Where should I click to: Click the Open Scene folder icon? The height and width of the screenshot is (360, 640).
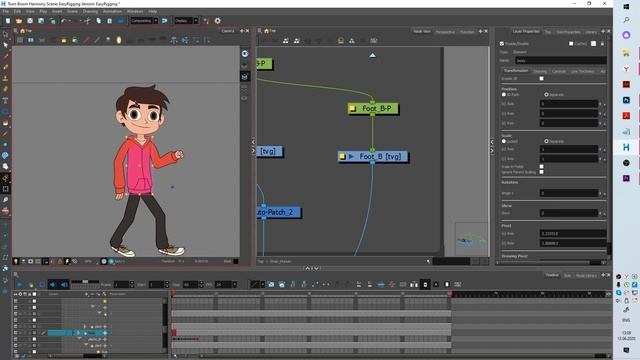click(19, 21)
